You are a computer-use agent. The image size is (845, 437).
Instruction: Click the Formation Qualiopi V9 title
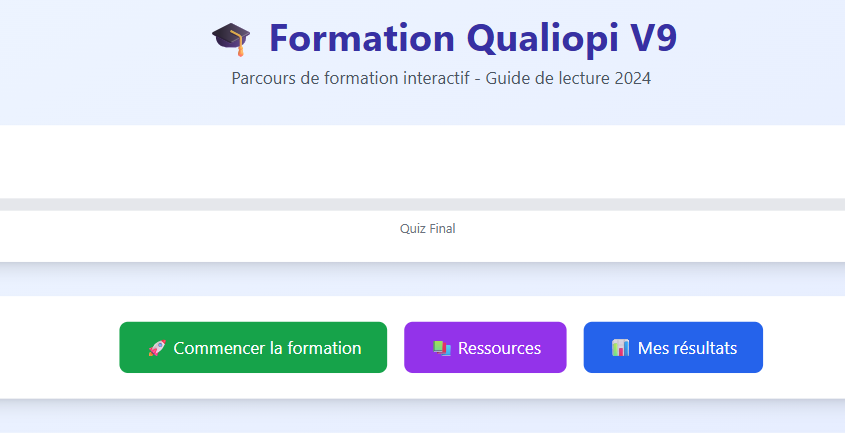point(473,39)
